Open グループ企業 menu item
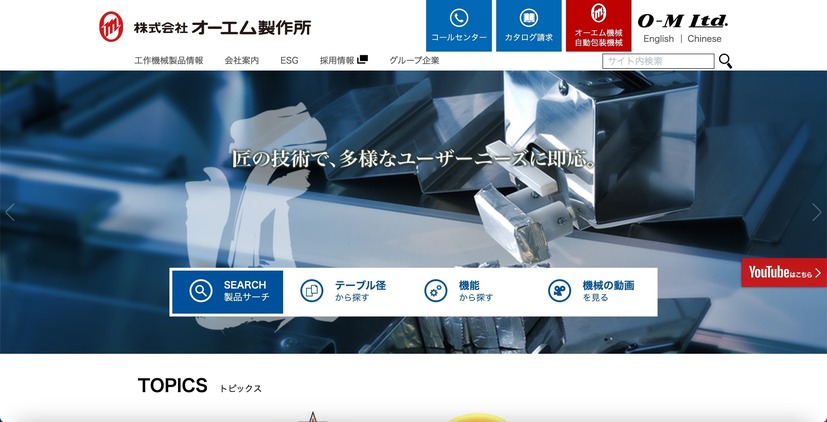The image size is (827, 422). [414, 61]
